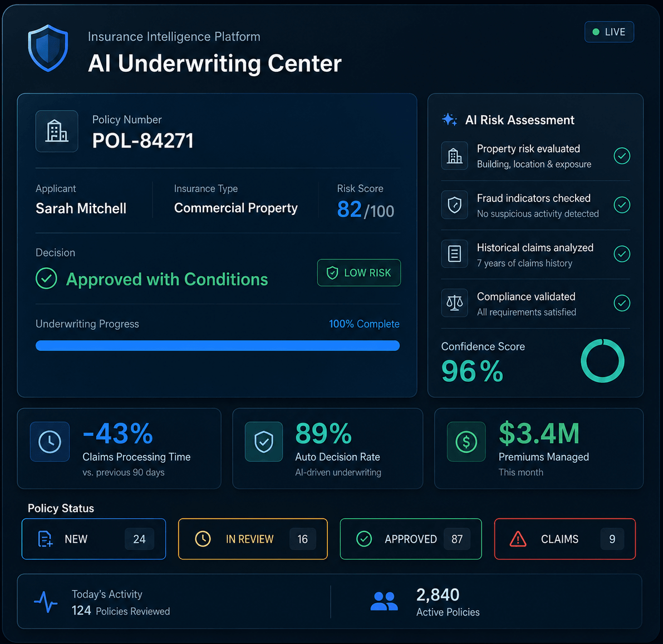The width and height of the screenshot is (663, 644).
Task: Click the AI Risk Assessment heading
Action: point(520,120)
